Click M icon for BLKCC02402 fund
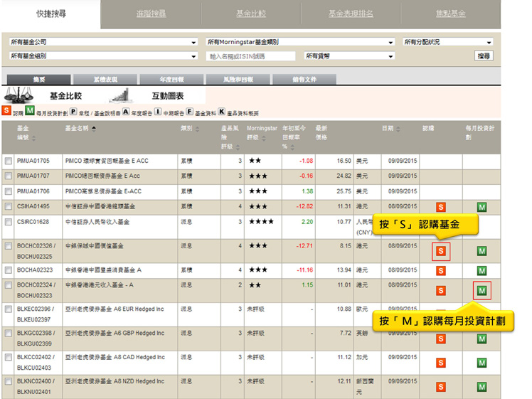 point(482,363)
